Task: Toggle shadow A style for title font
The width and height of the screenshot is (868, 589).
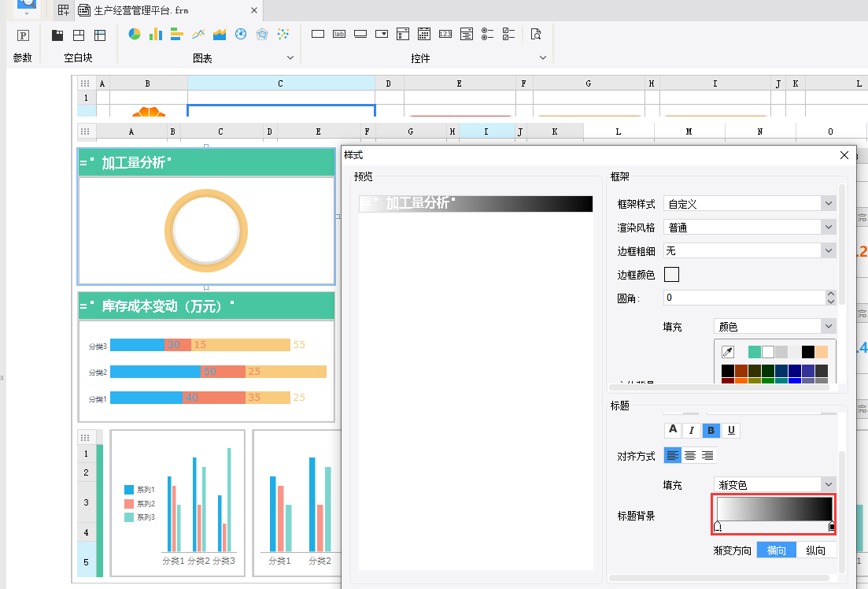Action: click(x=673, y=429)
